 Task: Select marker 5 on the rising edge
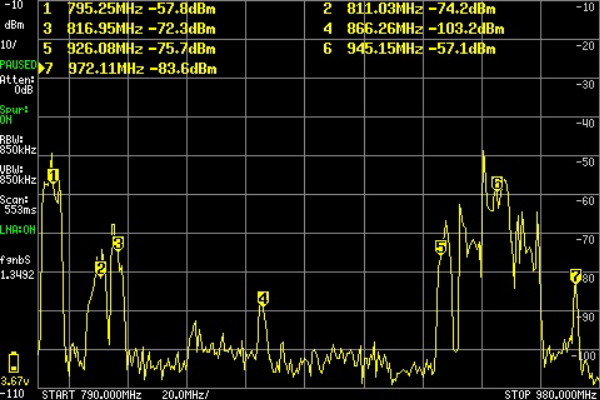pyautogui.click(x=441, y=246)
